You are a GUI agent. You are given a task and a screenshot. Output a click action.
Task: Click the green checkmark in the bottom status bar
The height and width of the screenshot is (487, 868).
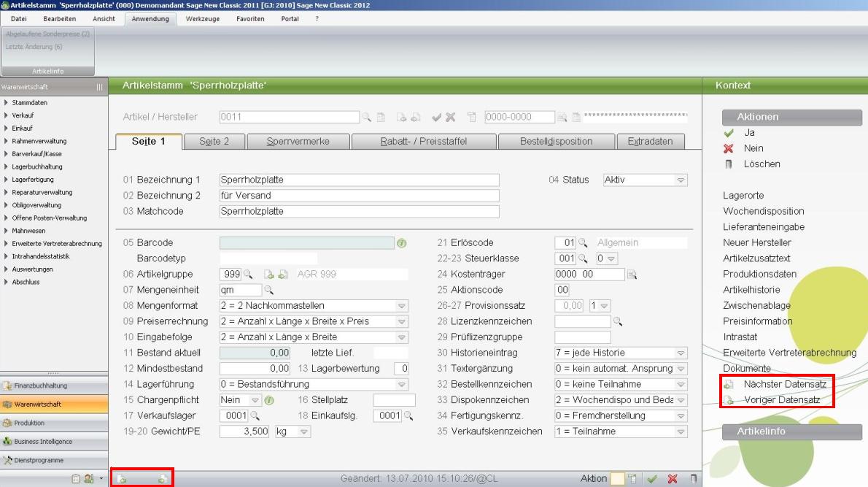652,479
